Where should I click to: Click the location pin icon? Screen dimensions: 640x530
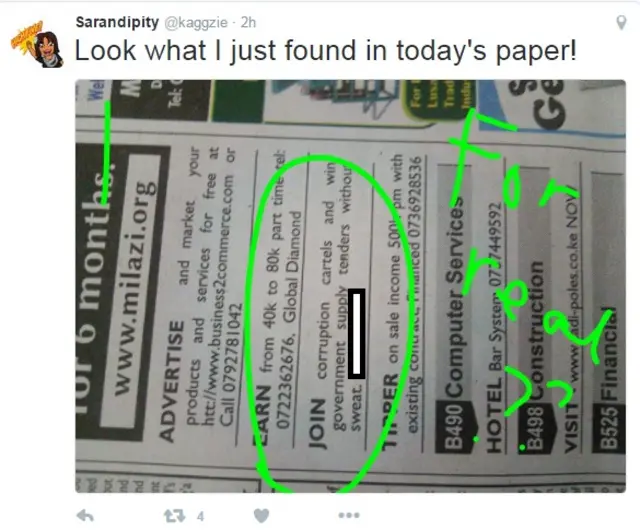621,22
